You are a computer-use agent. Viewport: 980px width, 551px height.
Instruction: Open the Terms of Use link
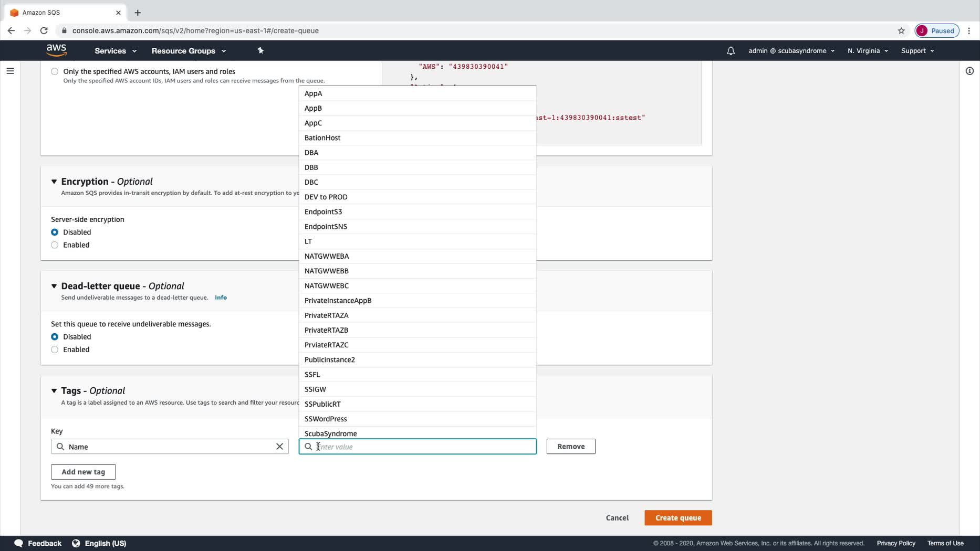945,543
